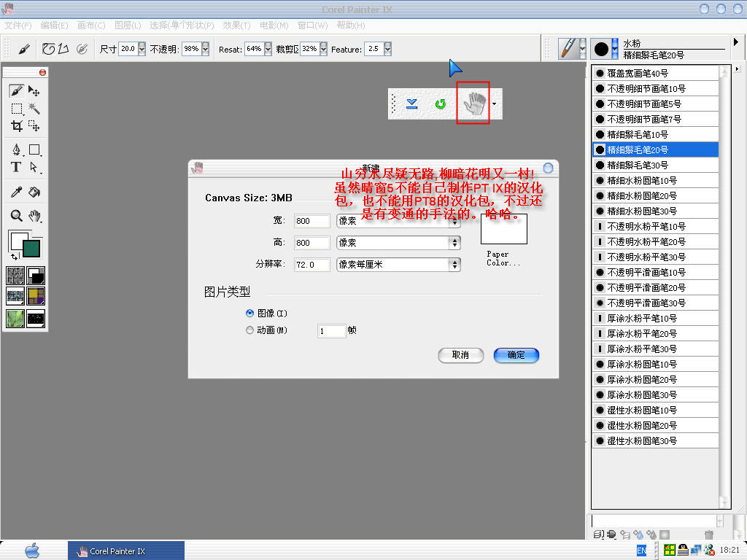Select brush variant 不透明水粉平笔10号

[656, 226]
